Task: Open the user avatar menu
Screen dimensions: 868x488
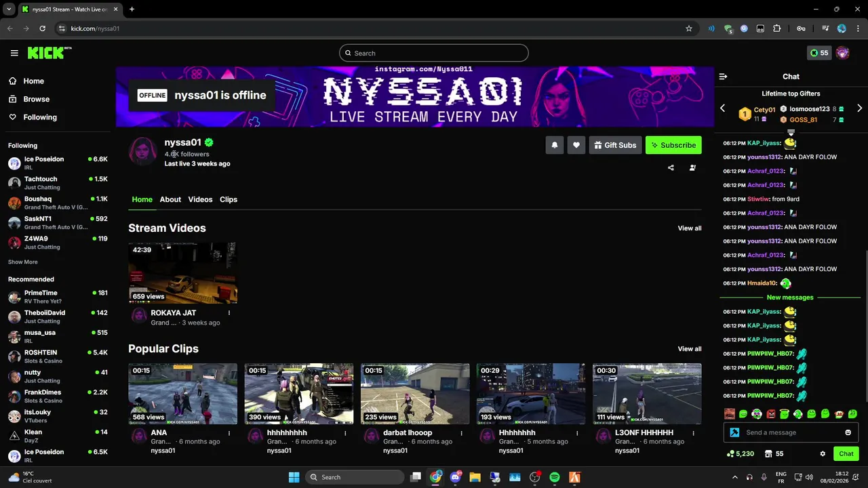Action: click(x=842, y=53)
